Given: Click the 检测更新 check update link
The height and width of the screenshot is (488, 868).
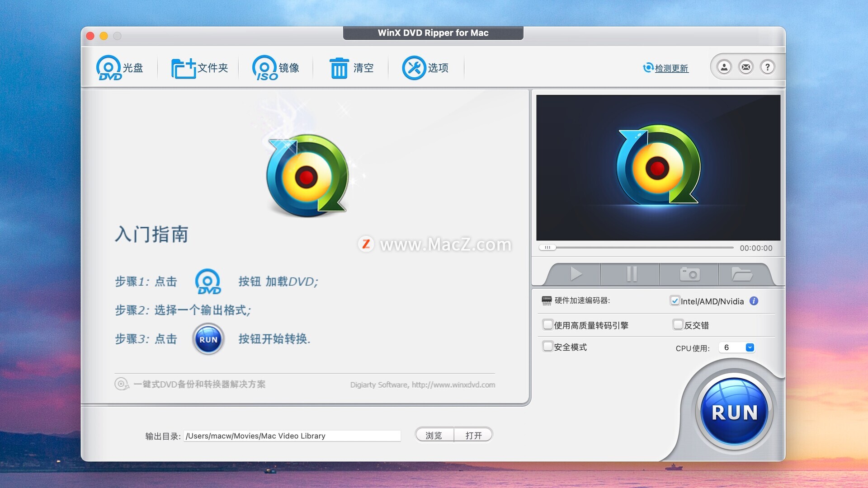Looking at the screenshot, I should [x=671, y=68].
